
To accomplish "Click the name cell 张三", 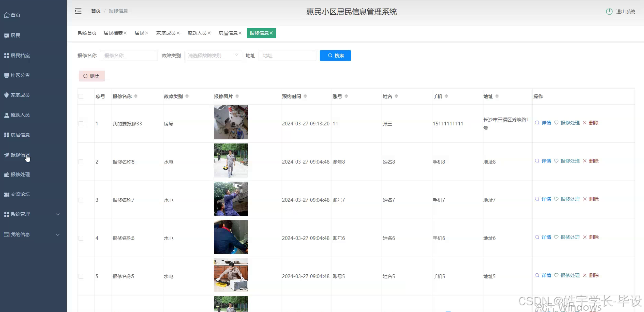I will click(x=387, y=124).
